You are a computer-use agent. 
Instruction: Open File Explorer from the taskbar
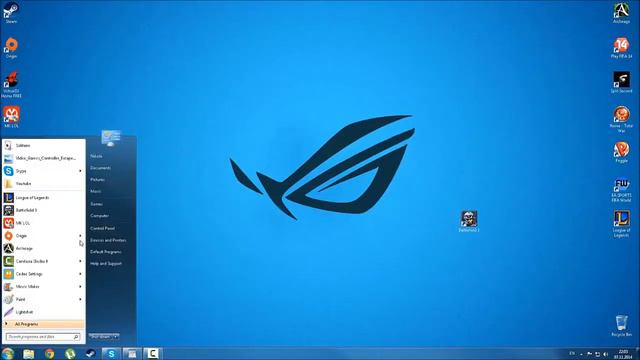pos(29,353)
